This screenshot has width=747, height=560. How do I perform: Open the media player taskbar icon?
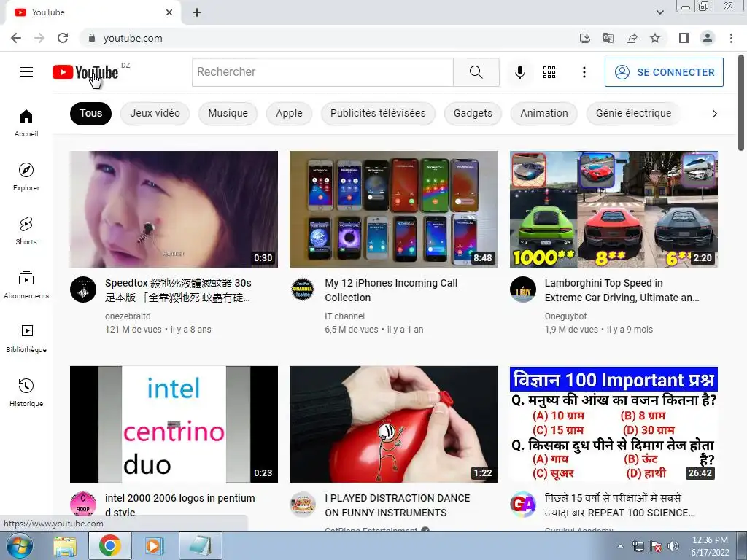[153, 546]
